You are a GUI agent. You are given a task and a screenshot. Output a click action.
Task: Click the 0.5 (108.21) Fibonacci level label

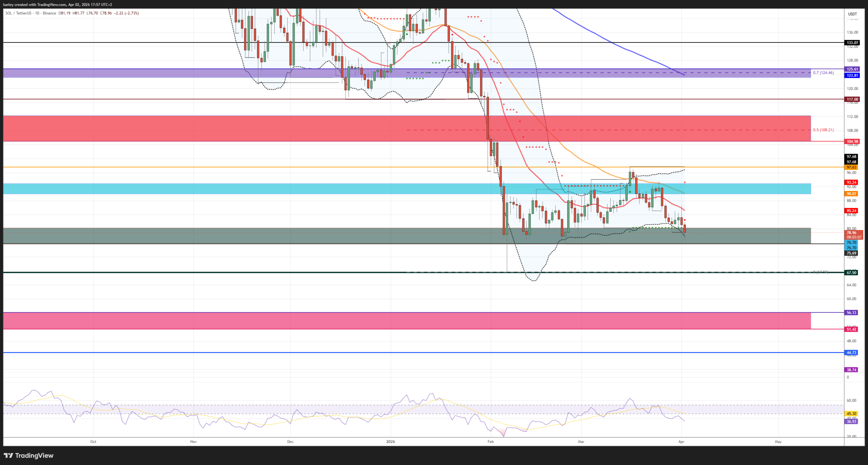pyautogui.click(x=823, y=130)
